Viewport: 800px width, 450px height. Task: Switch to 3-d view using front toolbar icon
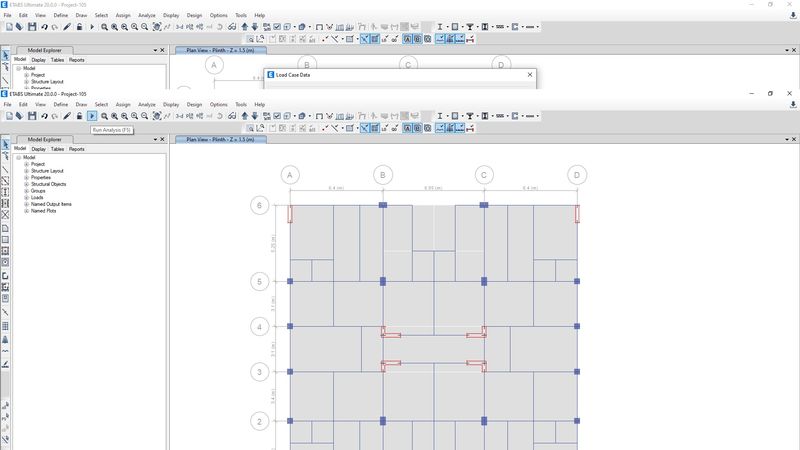tap(180, 116)
